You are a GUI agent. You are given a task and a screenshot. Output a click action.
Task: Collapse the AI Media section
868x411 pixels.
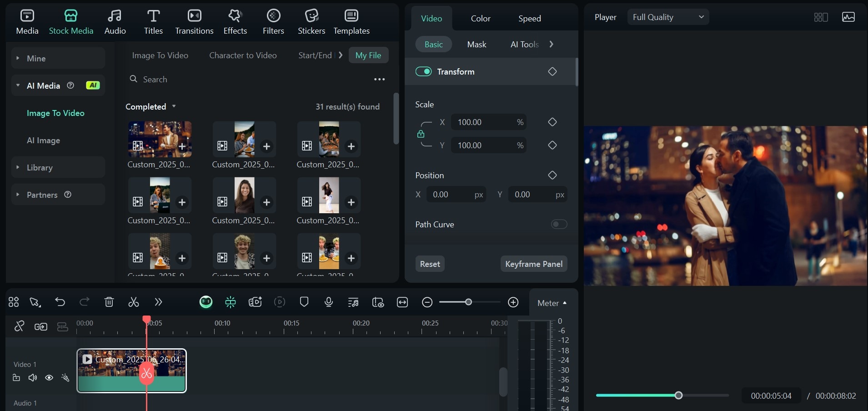coord(58,85)
